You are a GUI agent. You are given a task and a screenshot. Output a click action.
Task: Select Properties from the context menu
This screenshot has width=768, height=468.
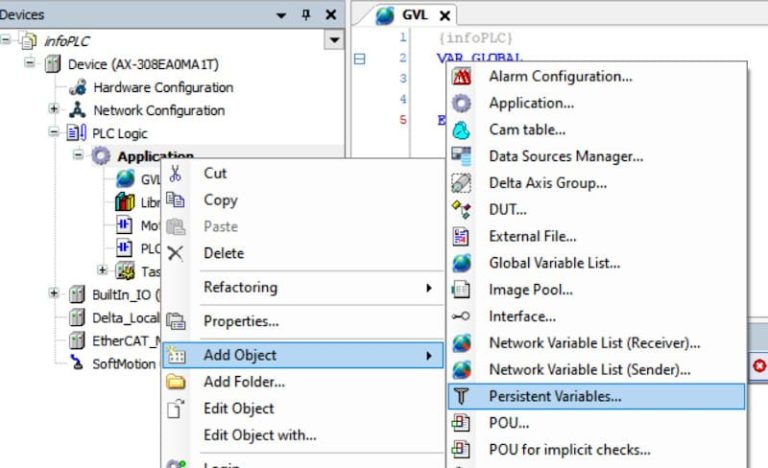[x=240, y=321]
